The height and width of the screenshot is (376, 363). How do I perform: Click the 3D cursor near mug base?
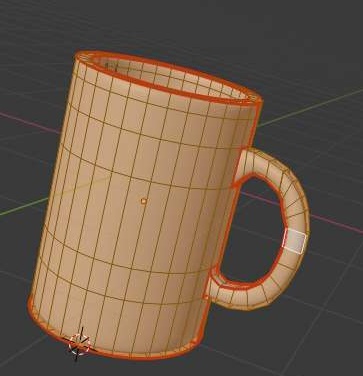(x=79, y=345)
